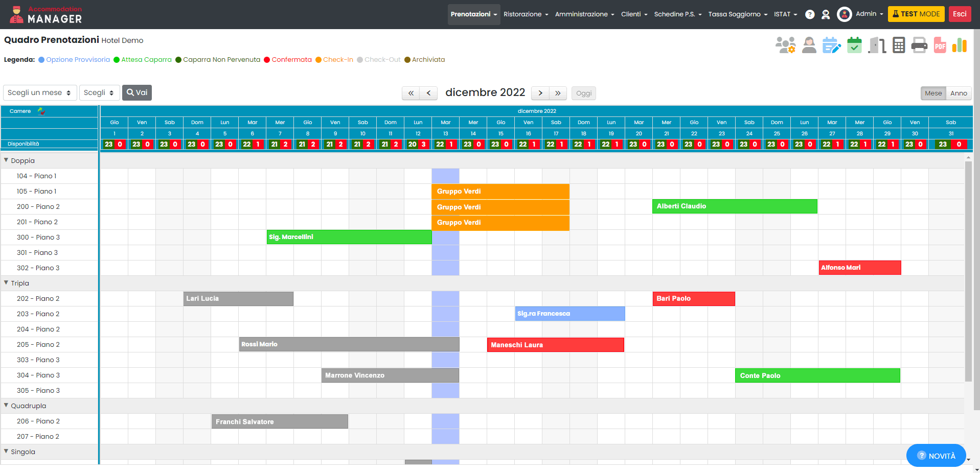Switch to Anno view
This screenshot has height=473, width=980.
coord(959,93)
